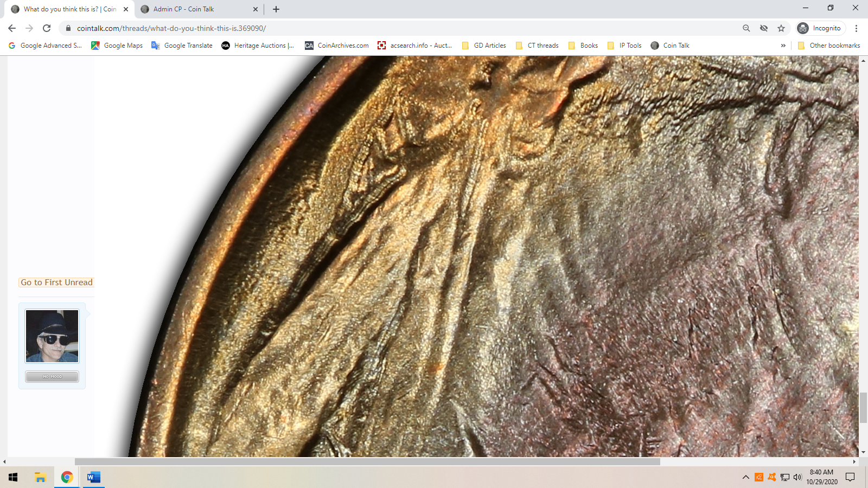Click the scroll-up arrow of vertical scrollbar

[863, 60]
